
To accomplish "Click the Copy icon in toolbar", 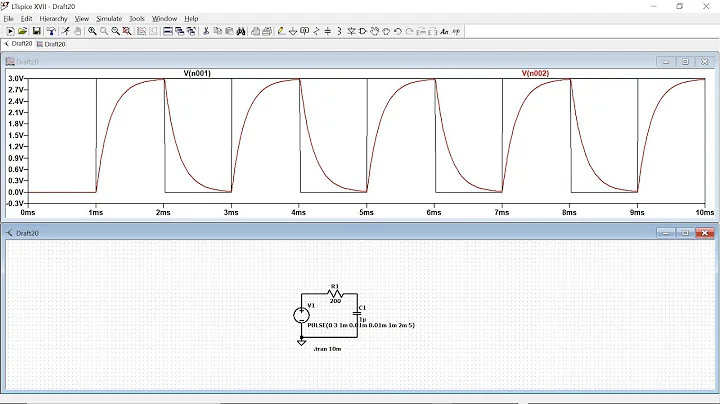I will pyautogui.click(x=218, y=31).
